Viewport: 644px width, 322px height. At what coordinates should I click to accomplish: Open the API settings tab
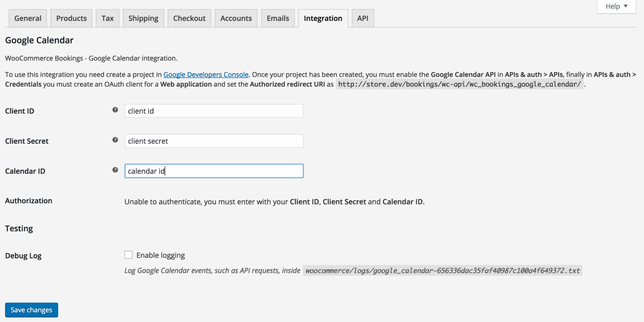pyautogui.click(x=363, y=18)
